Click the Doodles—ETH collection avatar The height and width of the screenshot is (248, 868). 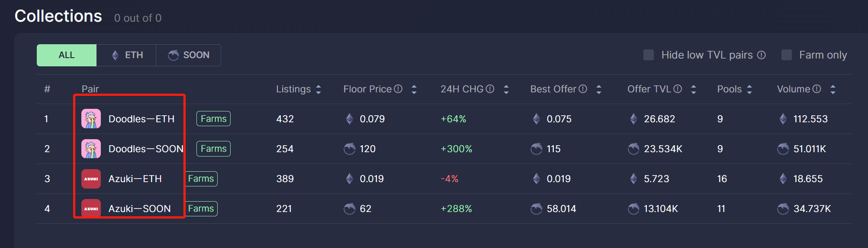tap(91, 119)
